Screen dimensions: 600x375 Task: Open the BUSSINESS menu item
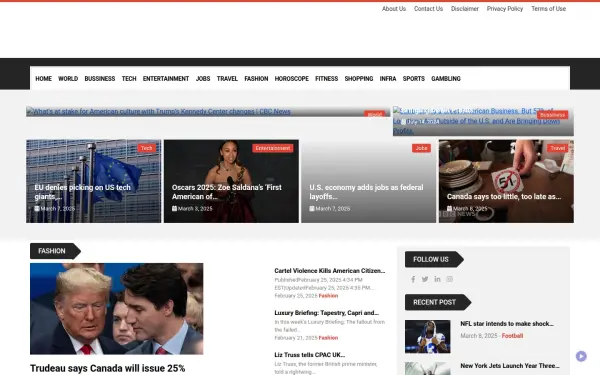(100, 78)
